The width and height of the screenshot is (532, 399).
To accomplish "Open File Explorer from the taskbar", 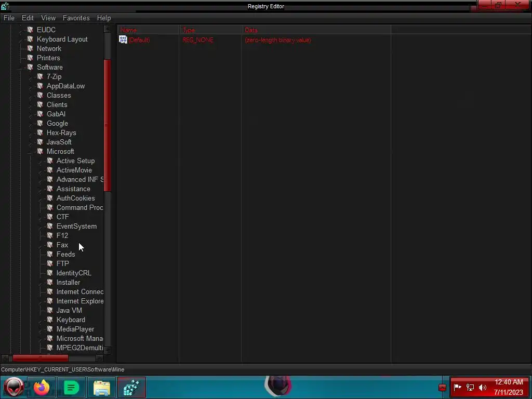I will tap(101, 388).
